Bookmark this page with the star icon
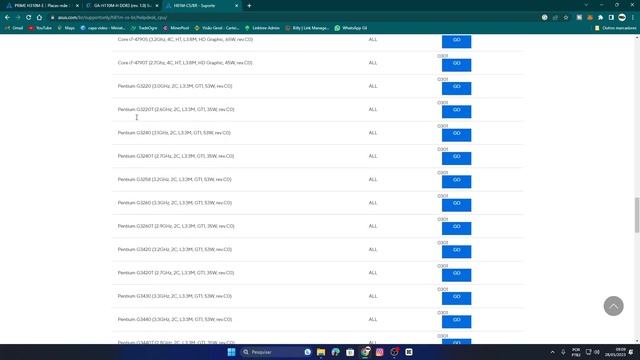640x360 pixels. tap(566, 18)
